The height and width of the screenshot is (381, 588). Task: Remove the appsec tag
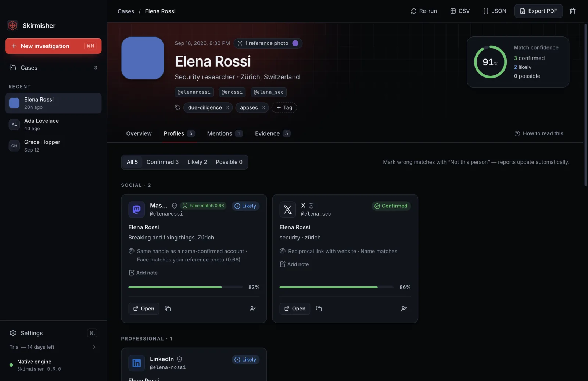point(263,107)
